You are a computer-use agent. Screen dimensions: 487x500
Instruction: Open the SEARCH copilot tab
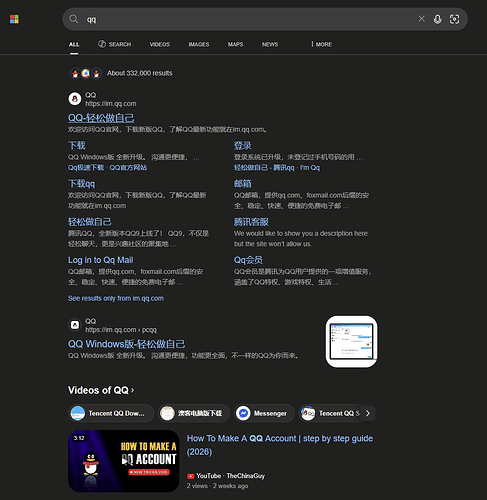[x=114, y=44]
